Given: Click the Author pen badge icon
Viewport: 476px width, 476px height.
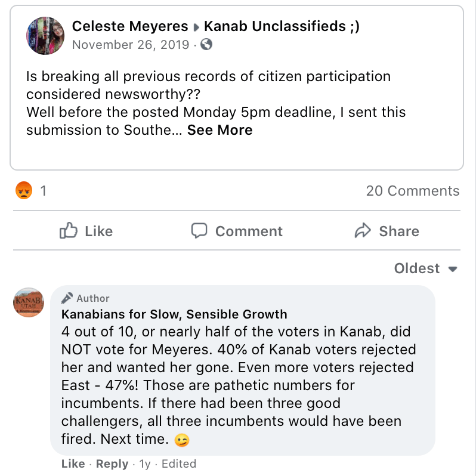Looking at the screenshot, I should [x=67, y=298].
